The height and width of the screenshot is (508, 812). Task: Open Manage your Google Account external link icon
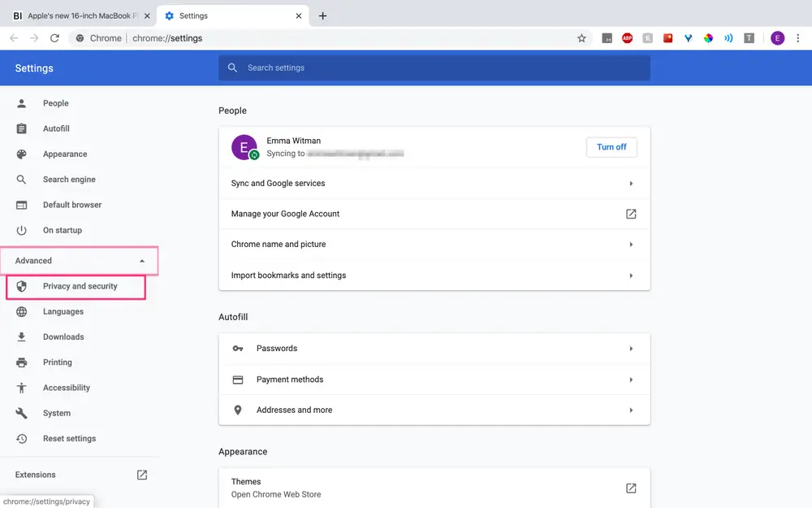pyautogui.click(x=631, y=214)
